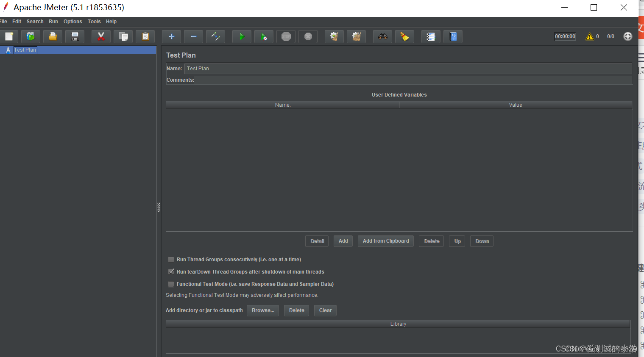Expand all nodes with plus icon
This screenshot has width=644, height=357.
pos(171,36)
